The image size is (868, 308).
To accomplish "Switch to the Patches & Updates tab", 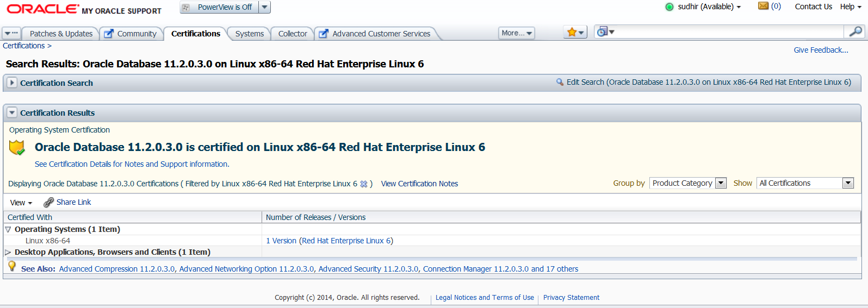I will (x=61, y=34).
